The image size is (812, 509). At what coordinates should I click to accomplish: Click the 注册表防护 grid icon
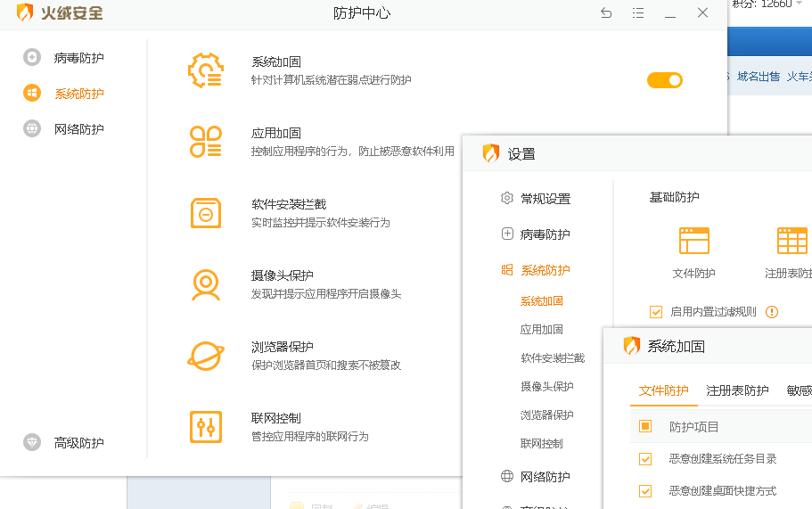pyautogui.click(x=791, y=242)
